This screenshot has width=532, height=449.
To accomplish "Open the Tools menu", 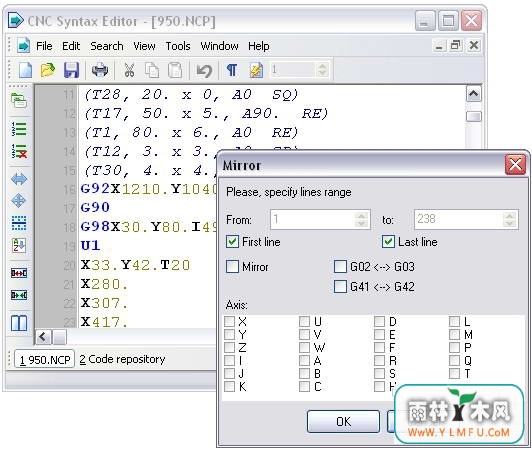I will (x=178, y=46).
